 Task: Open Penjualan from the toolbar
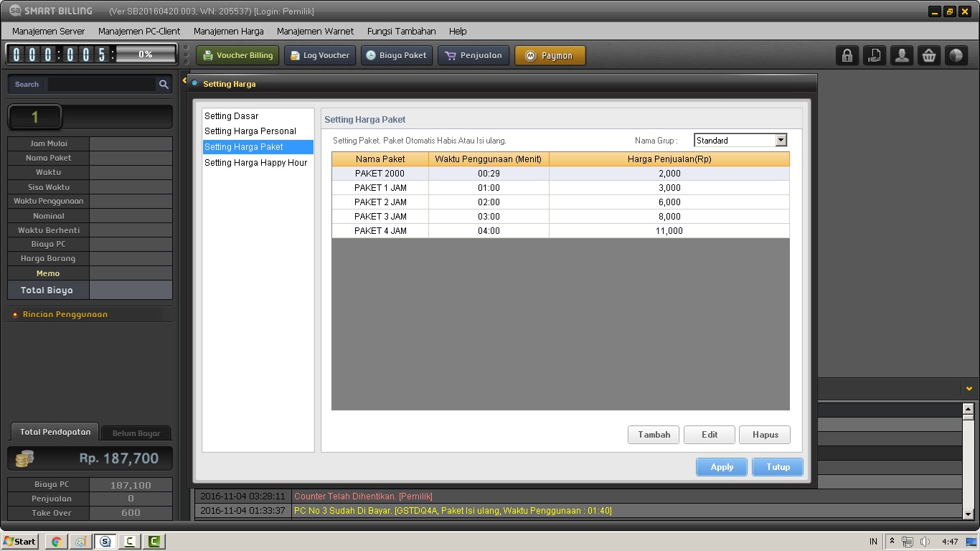click(473, 55)
